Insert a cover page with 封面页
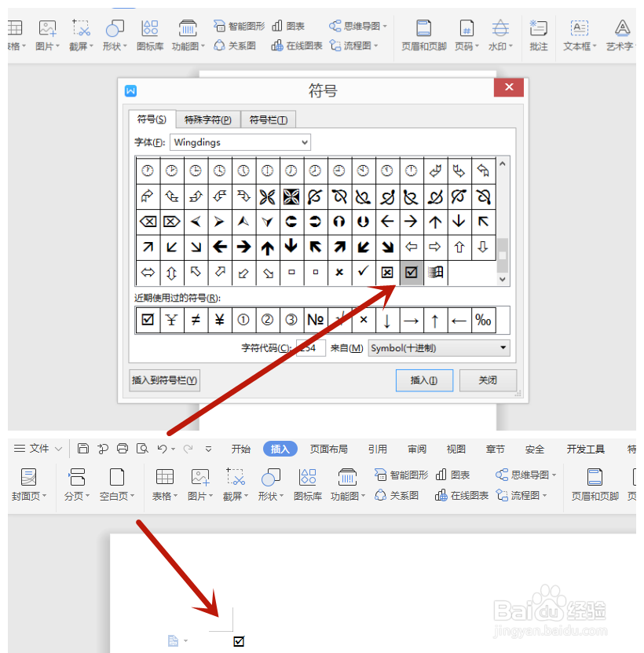Screen dimensions: 644x653 (x=29, y=484)
